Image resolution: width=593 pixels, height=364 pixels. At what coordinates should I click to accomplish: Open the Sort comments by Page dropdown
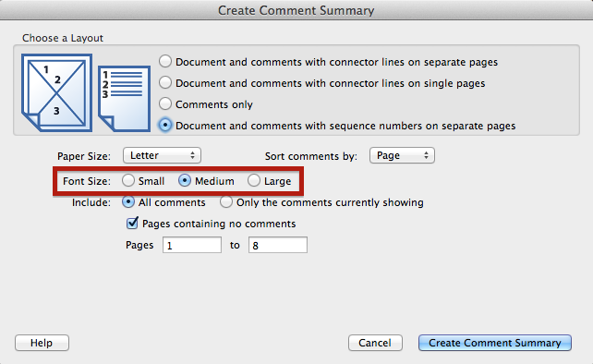[402, 155]
